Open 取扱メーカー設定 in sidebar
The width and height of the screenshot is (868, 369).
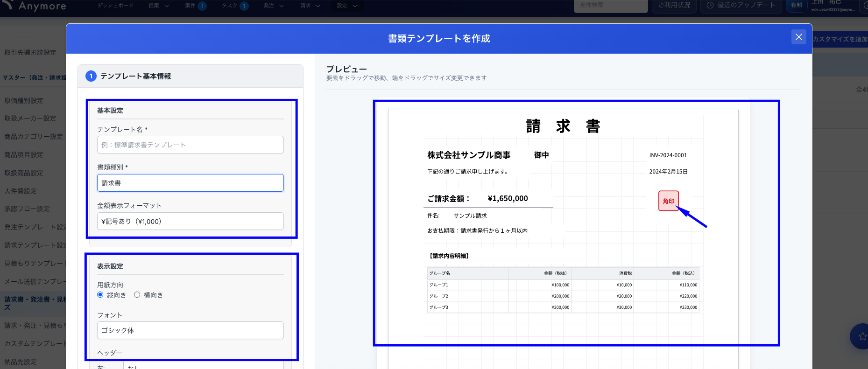30,118
